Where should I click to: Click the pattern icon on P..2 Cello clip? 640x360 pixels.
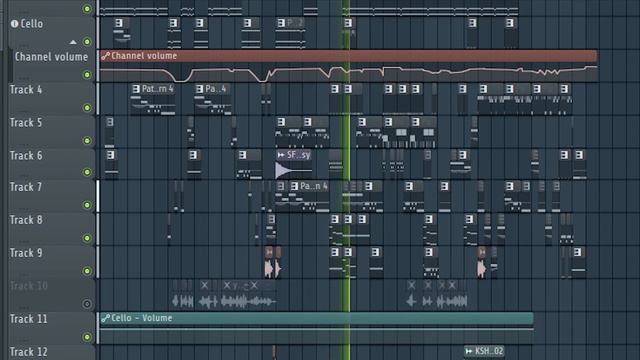281,23
